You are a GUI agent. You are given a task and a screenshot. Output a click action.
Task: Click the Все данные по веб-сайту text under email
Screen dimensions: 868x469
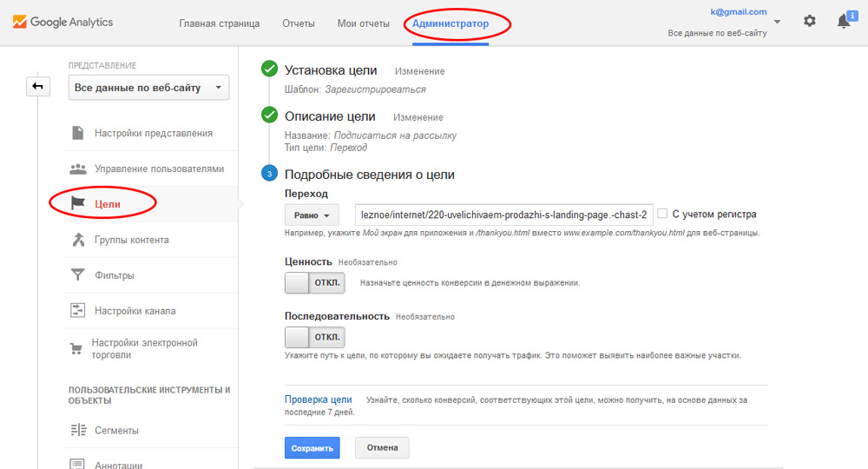pyautogui.click(x=718, y=33)
